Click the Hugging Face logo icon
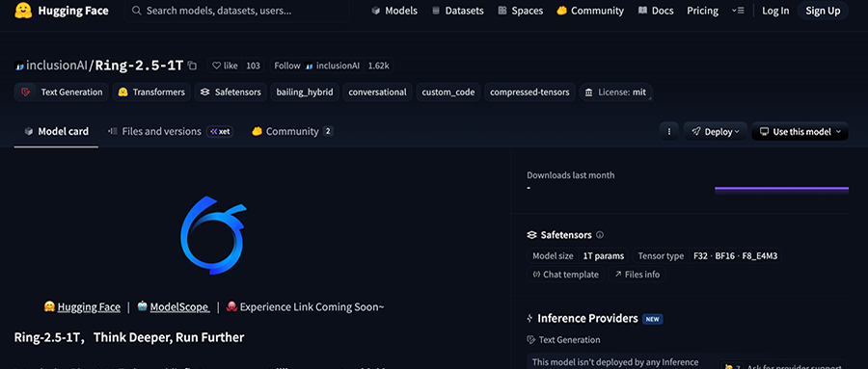Image resolution: width=868 pixels, height=369 pixels. pos(23,11)
